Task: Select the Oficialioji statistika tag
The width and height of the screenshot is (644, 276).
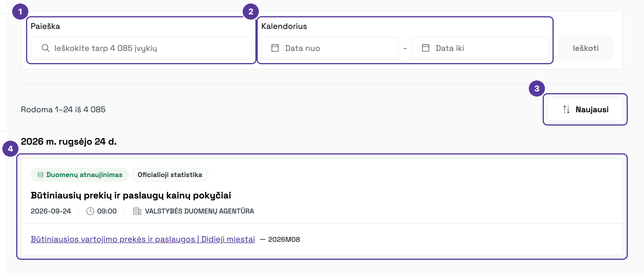Action: coord(170,175)
